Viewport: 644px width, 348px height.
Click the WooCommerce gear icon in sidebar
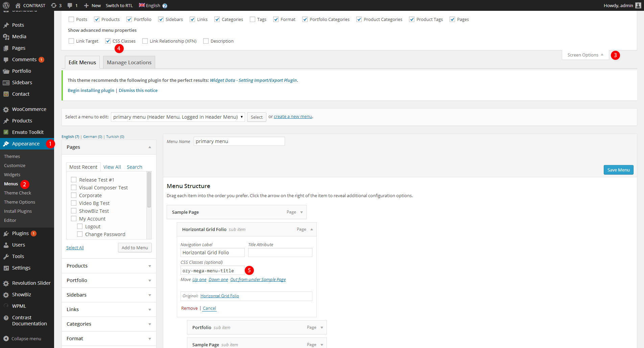click(6, 109)
